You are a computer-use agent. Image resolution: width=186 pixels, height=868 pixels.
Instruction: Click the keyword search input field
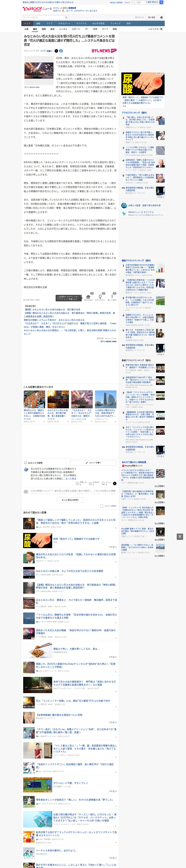tap(44, 18)
